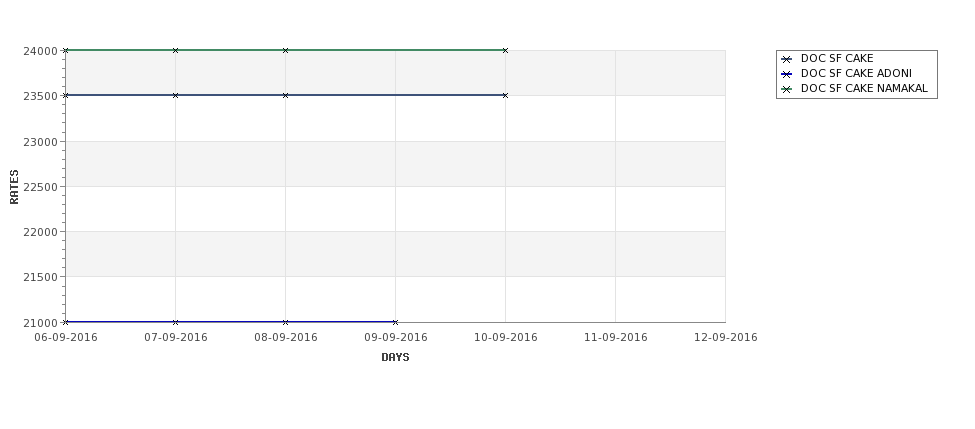The image size is (975, 429).
Task: Click the DOC SF CAKE ADONI legend marker
Action: 787,74
